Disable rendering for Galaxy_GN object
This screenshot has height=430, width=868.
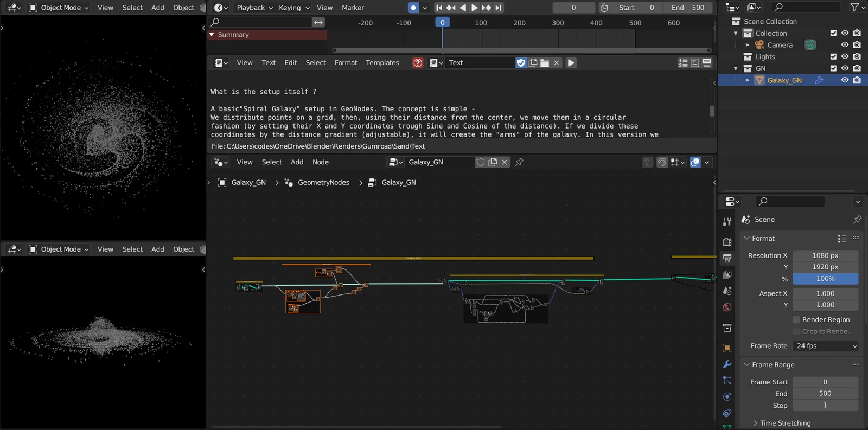(x=857, y=80)
